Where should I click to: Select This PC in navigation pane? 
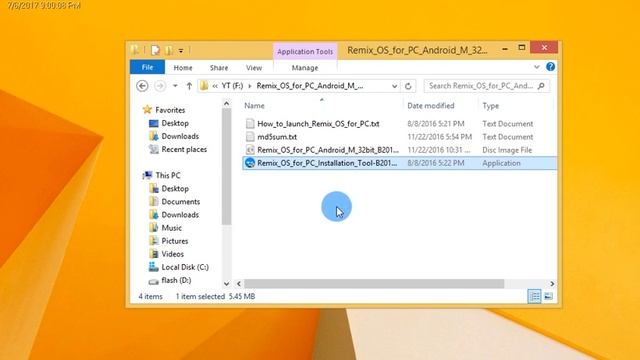pos(168,176)
